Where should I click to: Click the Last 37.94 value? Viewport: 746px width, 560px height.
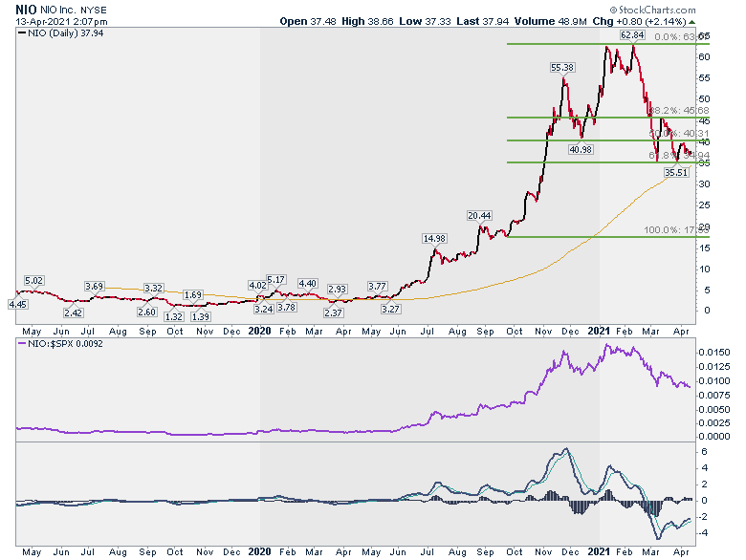(x=482, y=21)
